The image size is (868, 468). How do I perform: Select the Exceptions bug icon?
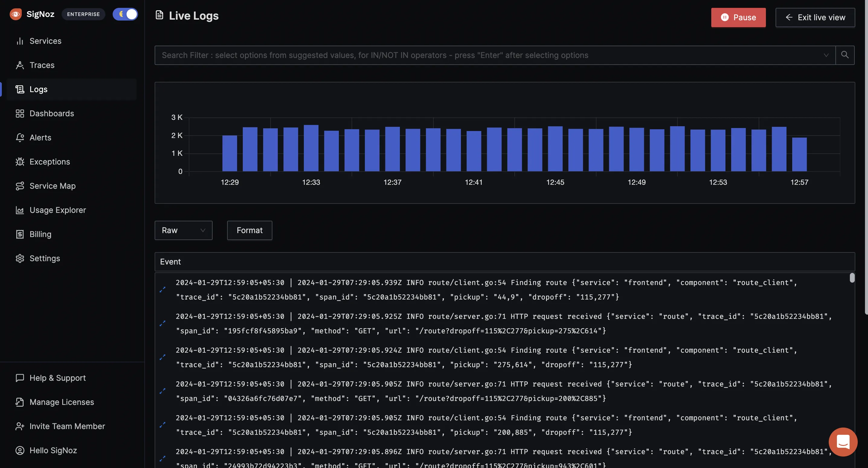pyautogui.click(x=20, y=162)
